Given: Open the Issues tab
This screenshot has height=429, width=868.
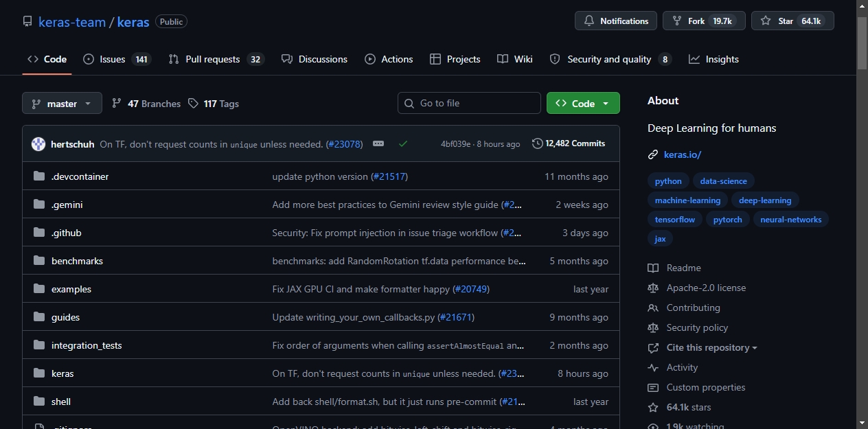Looking at the screenshot, I should pos(117,59).
